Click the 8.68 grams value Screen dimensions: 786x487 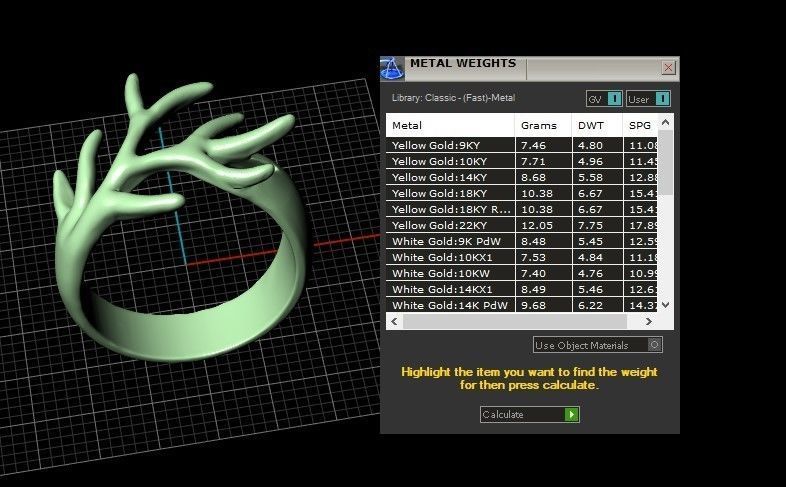coord(533,177)
